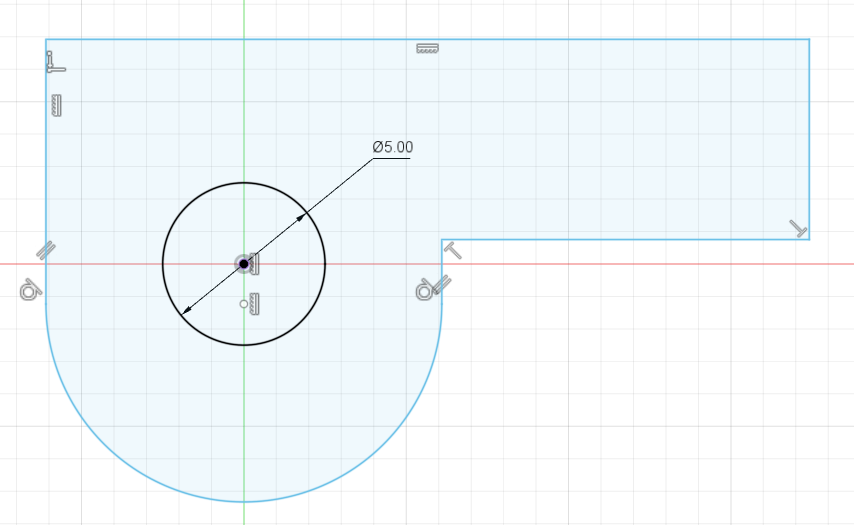The image size is (854, 525).
Task: Select the perpendicular constraint icon at the inner step corner
Action: pyautogui.click(x=453, y=251)
